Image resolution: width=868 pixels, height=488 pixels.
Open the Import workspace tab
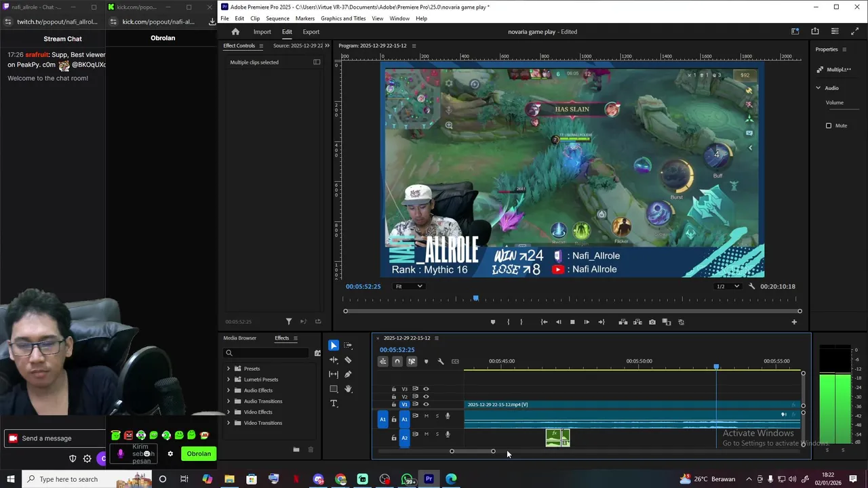pos(262,32)
